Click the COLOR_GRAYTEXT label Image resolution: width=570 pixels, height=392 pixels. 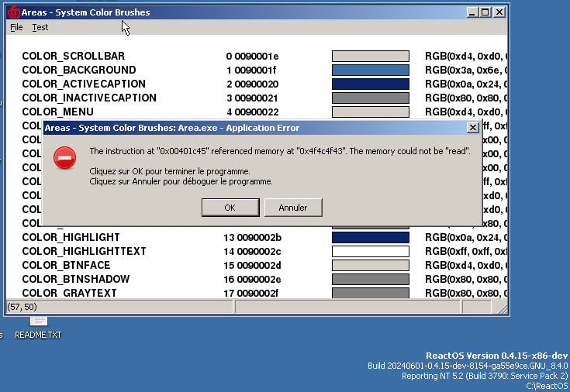(69, 293)
